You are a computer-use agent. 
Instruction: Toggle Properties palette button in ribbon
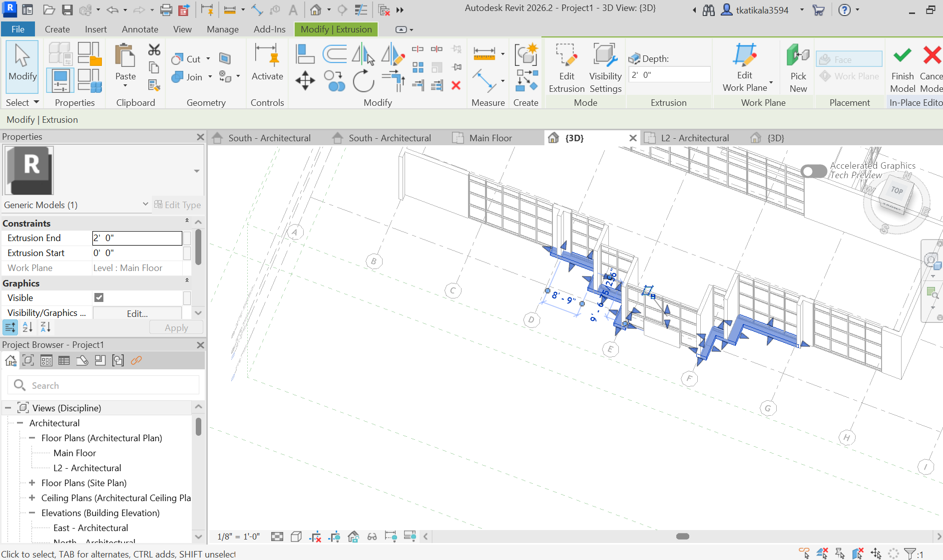(60, 80)
